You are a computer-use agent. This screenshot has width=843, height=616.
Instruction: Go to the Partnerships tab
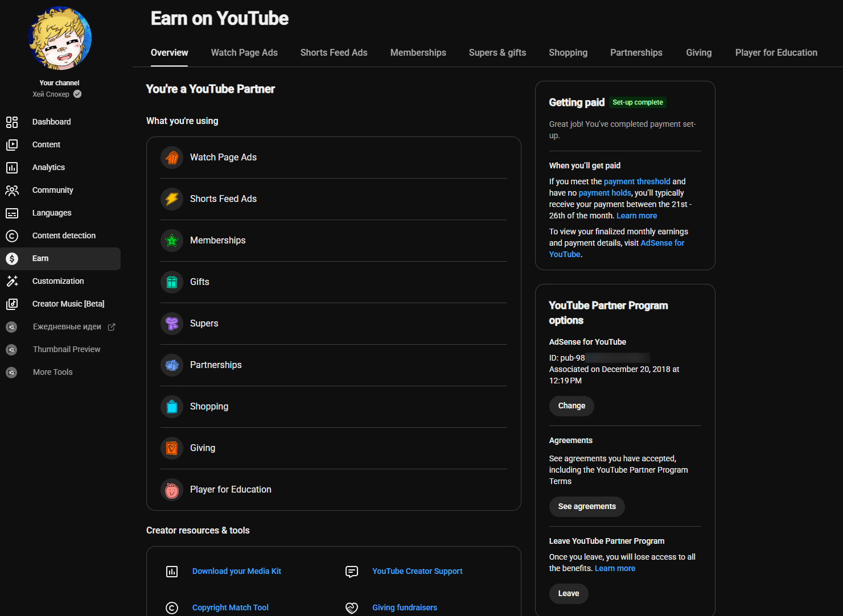coord(636,53)
